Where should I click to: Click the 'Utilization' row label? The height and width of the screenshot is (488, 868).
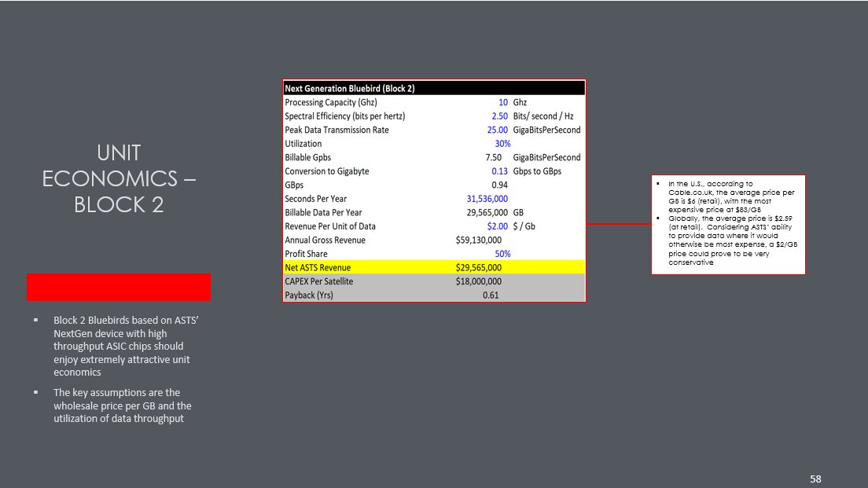point(303,144)
